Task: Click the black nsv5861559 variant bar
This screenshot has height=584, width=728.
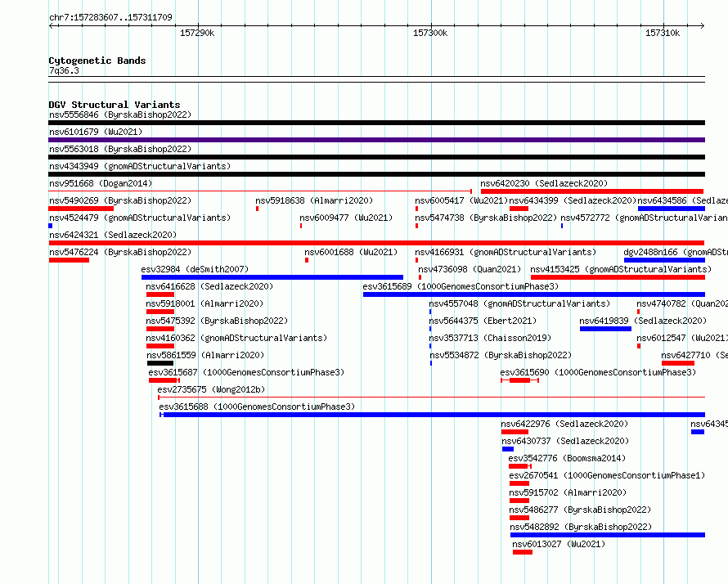Action: tap(160, 363)
